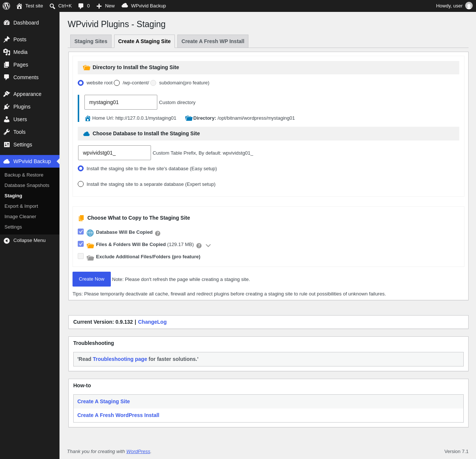476x459 pixels.
Task: Expand the Files & Folders chevron
Action: [208, 246]
